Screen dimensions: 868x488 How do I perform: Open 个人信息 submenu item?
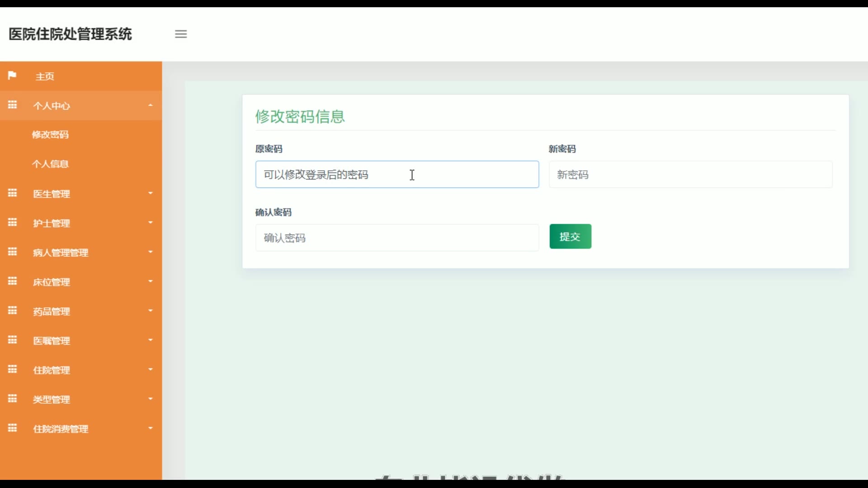(50, 164)
